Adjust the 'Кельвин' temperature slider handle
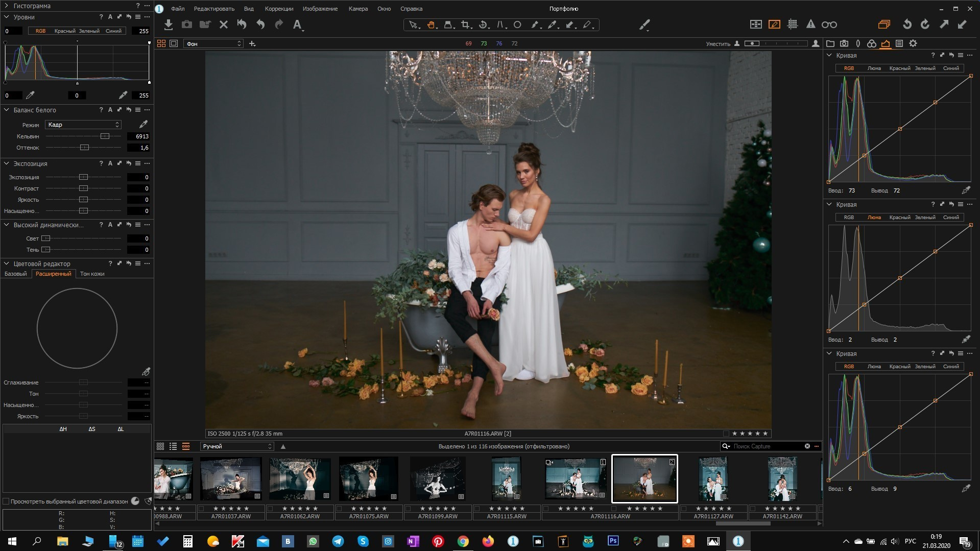The height and width of the screenshot is (551, 980). click(x=105, y=136)
